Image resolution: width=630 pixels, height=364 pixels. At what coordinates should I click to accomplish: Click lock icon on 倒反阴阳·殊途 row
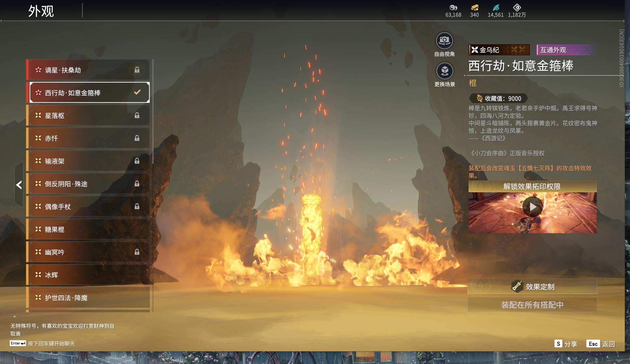pyautogui.click(x=137, y=184)
